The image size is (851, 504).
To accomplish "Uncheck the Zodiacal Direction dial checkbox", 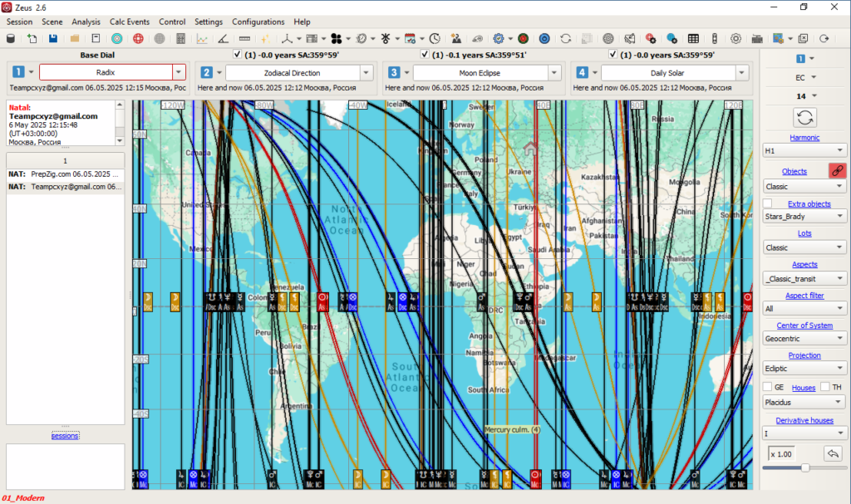I will coord(238,55).
